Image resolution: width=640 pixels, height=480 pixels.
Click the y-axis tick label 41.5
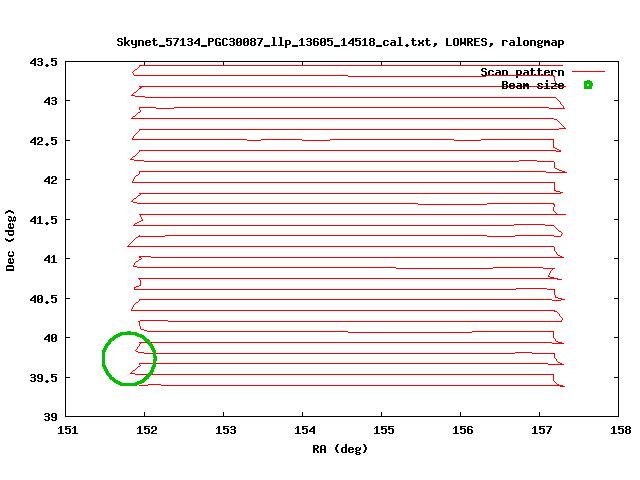point(44,220)
